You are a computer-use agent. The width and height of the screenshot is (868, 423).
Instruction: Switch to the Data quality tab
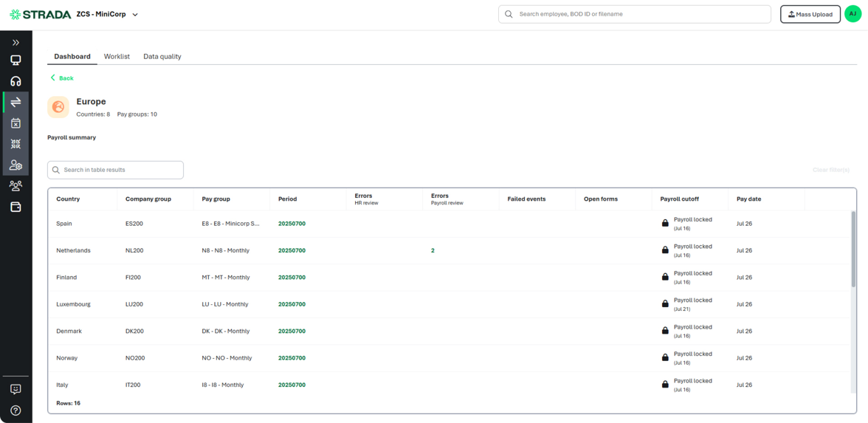click(162, 56)
